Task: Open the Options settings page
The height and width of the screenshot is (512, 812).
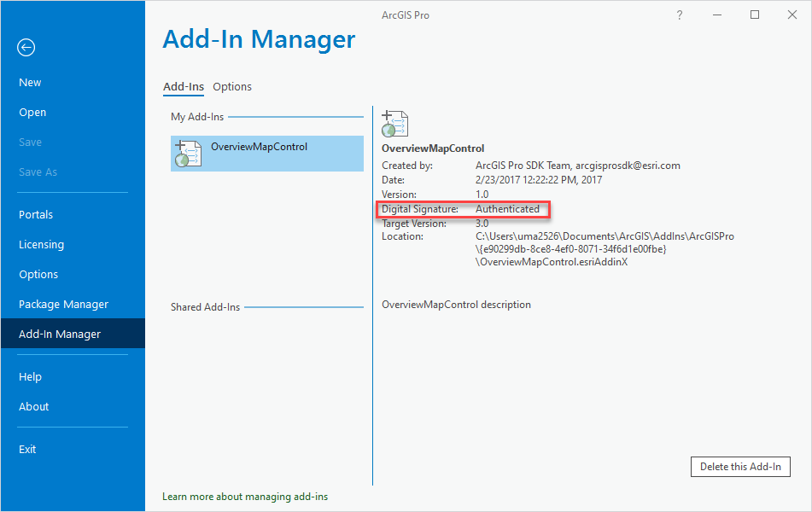Action: [x=38, y=274]
